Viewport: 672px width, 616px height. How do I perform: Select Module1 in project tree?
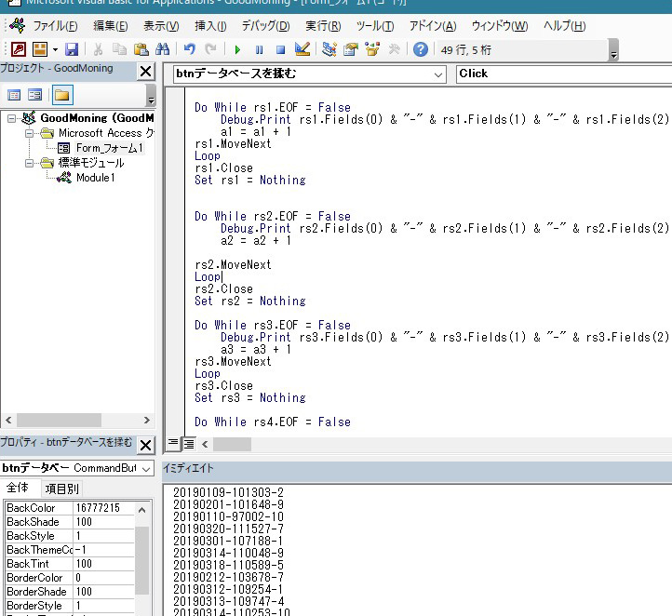95,178
